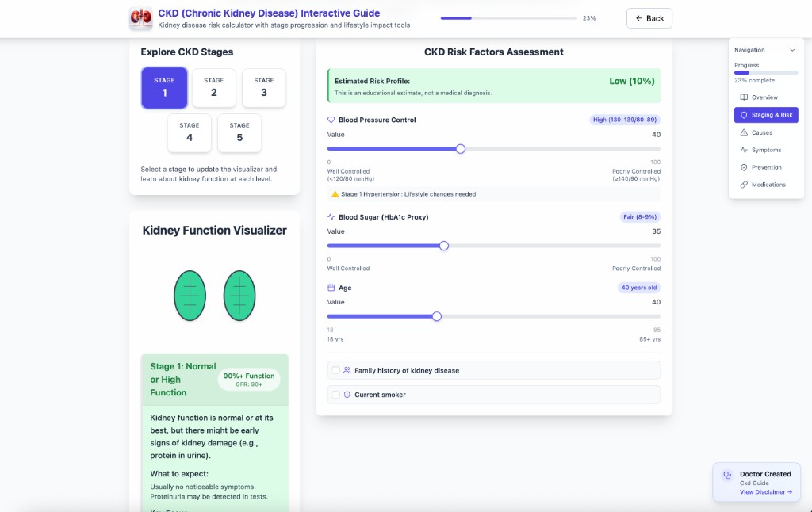Select the Prevention shield icon in the sidebar

coord(744,166)
